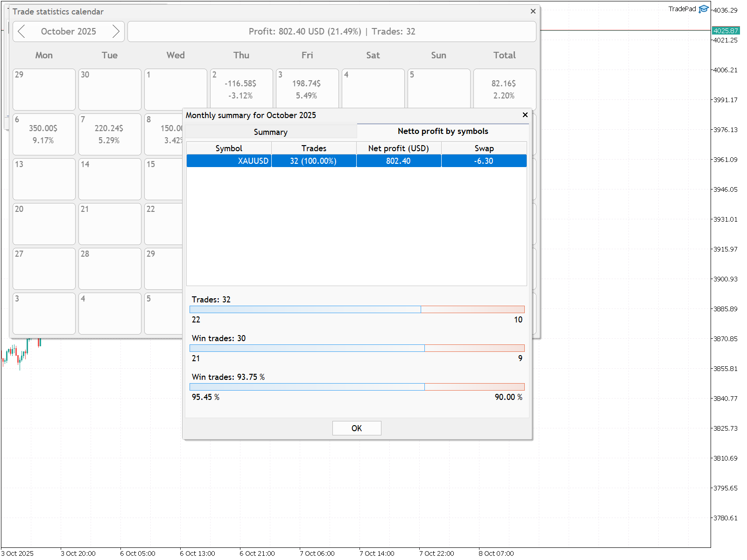
Task: Select the October 21 day cell
Action: click(x=110, y=224)
